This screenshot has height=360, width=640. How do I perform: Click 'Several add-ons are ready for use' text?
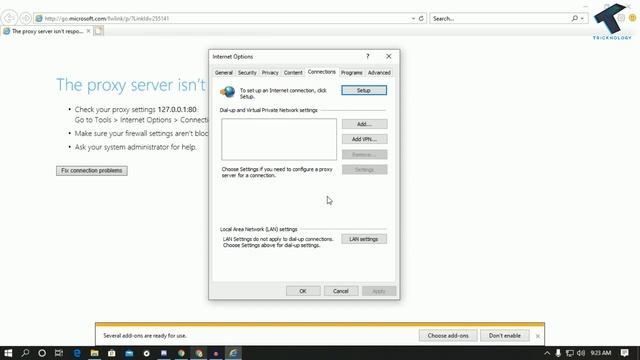click(x=145, y=336)
